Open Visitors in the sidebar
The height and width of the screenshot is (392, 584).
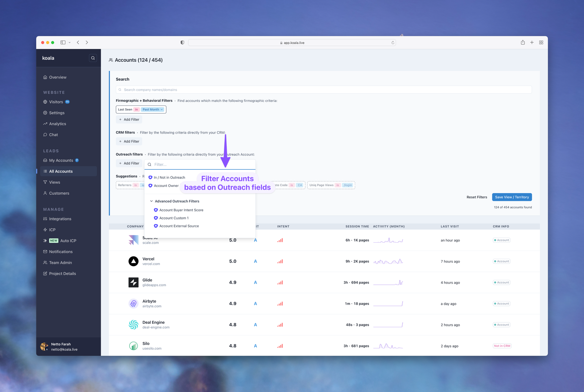pos(56,102)
